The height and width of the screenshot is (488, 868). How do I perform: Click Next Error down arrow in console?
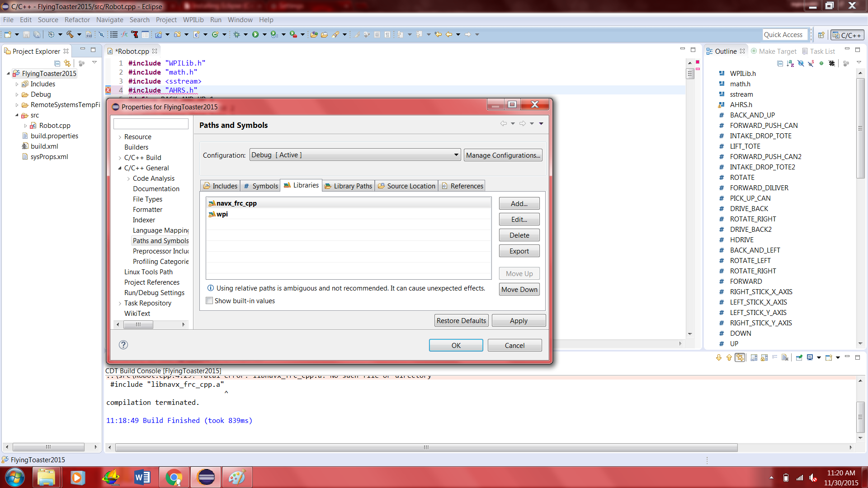(x=719, y=357)
